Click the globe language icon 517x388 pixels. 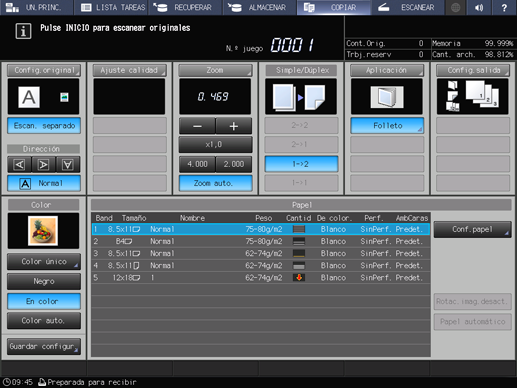[x=455, y=7]
